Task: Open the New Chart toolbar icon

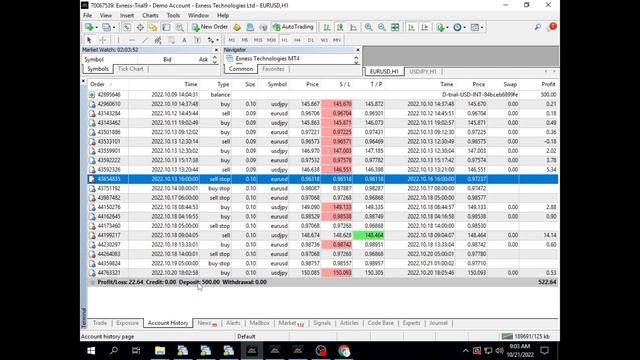Action: 89,27
